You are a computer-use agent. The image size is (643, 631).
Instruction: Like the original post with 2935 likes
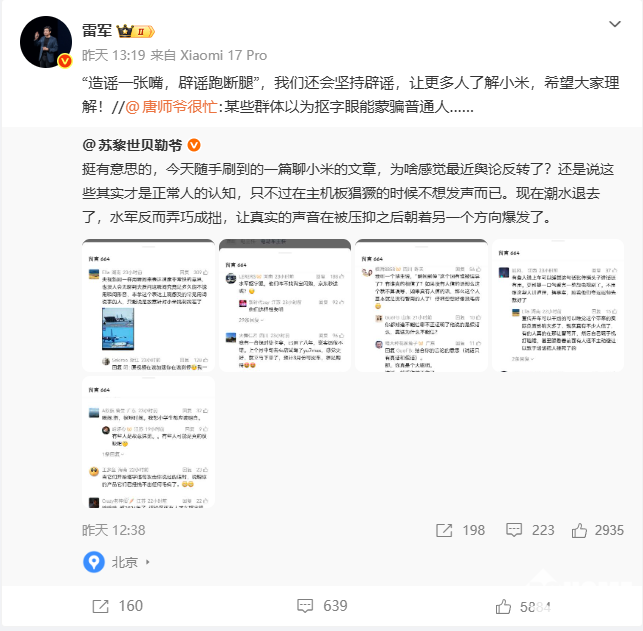tap(579, 530)
